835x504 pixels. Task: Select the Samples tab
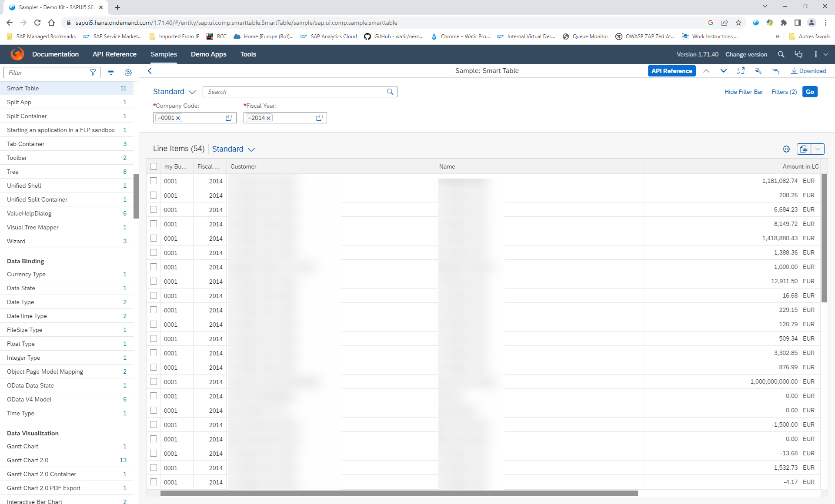tap(164, 54)
